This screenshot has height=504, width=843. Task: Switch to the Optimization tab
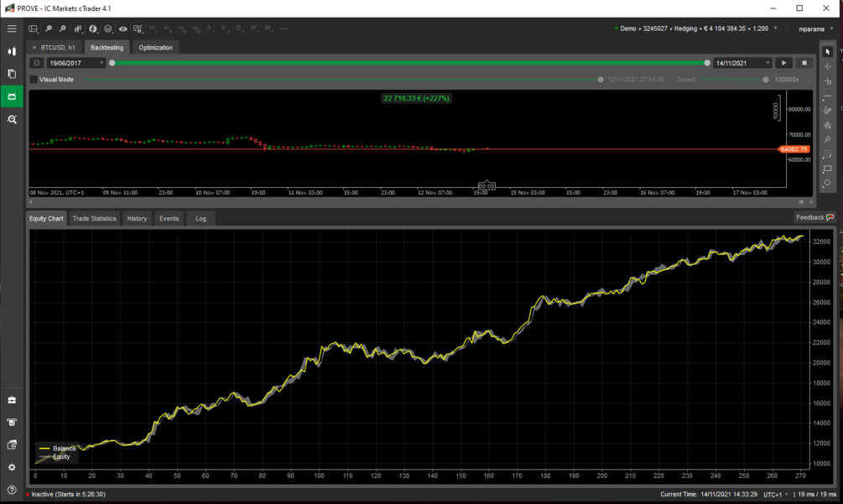[155, 48]
